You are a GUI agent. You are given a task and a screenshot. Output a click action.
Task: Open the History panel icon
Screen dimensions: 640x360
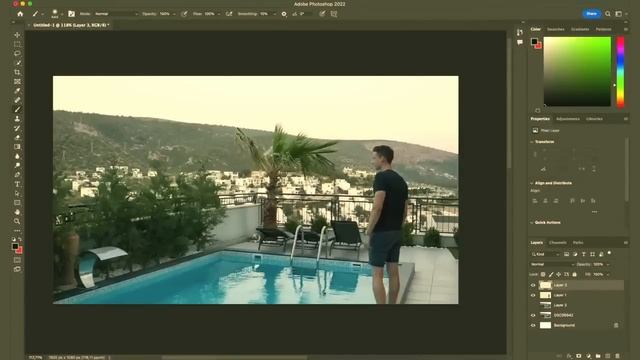520,33
